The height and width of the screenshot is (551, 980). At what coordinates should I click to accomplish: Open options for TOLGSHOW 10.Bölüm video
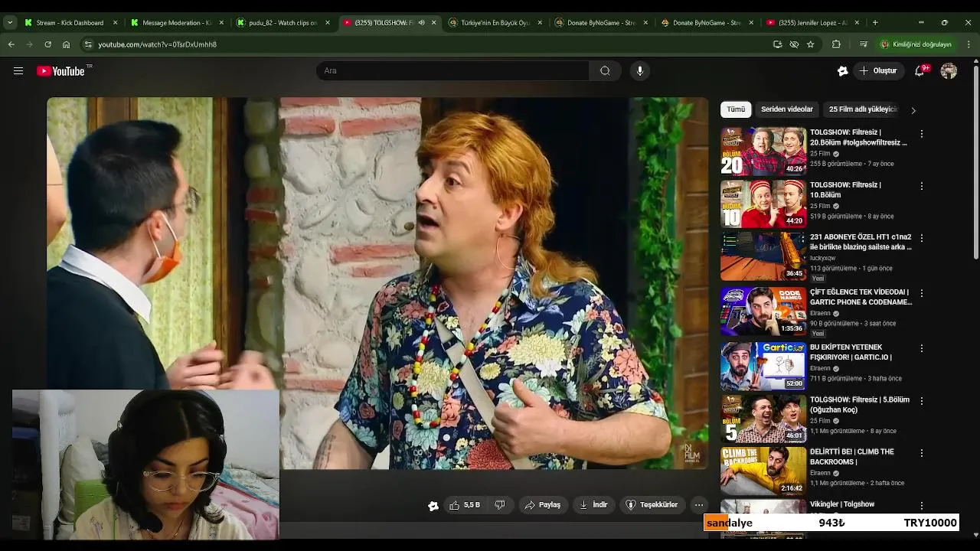coord(922,186)
